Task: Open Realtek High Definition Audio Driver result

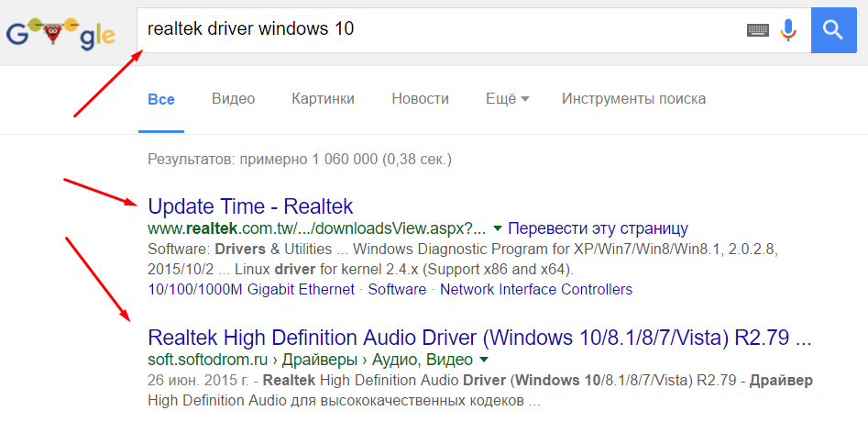Action: [479, 338]
